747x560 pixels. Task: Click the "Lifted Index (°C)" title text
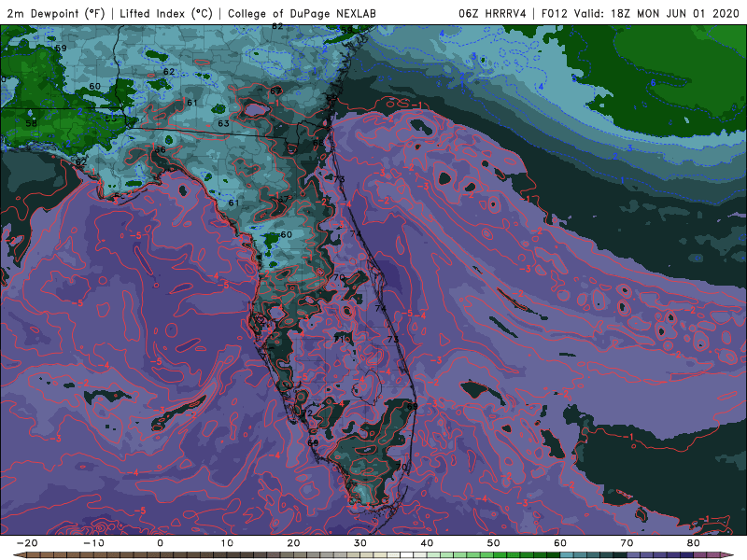coord(166,13)
